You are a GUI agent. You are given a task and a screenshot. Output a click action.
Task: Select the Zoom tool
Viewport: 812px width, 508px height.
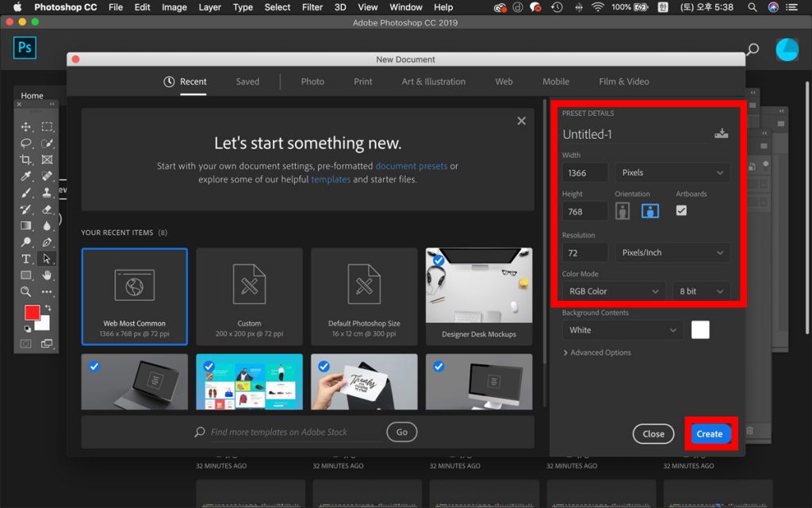(25, 292)
